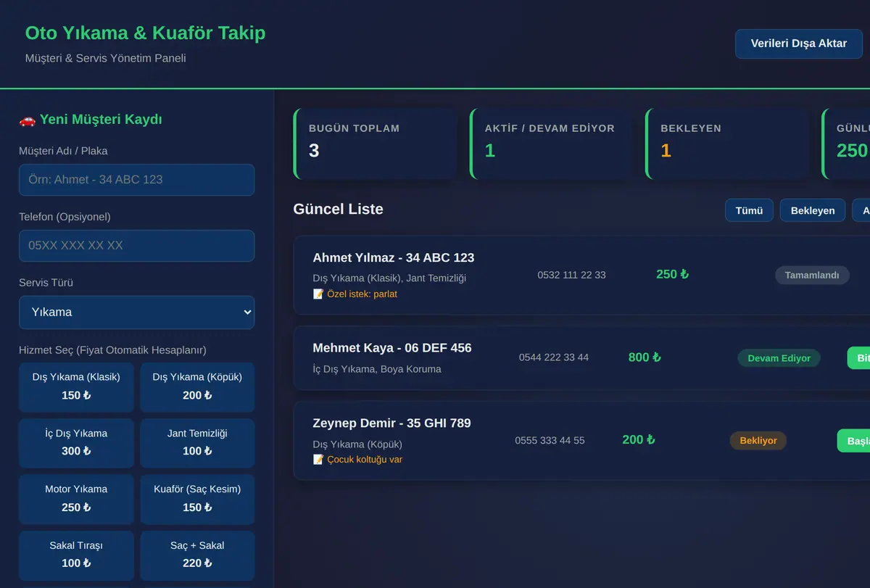
Task: Click the services text 'İç Dış Yıkama, Boya Koruma'
Action: (x=377, y=369)
